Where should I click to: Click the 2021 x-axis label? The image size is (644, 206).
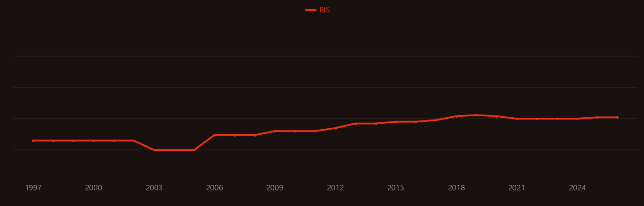click(x=517, y=188)
